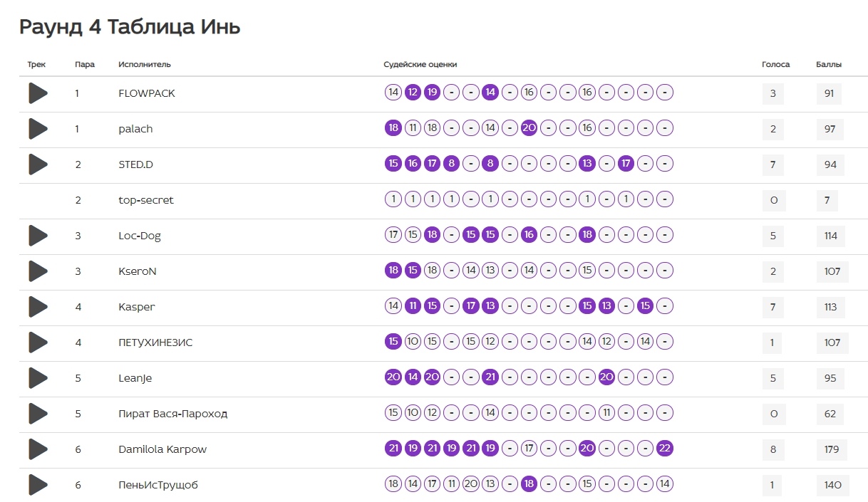Play the ПеньИсТрущоб track

[38, 485]
